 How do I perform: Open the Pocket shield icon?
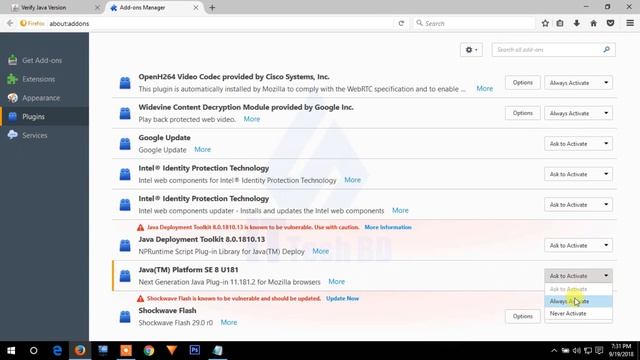[611, 23]
